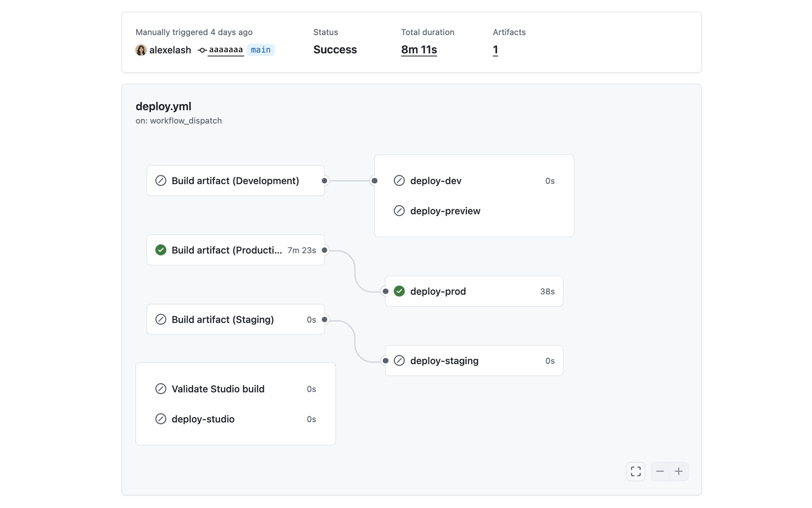812x508 pixels.
Task: Click the 7m 23s duration text
Action: tap(301, 250)
